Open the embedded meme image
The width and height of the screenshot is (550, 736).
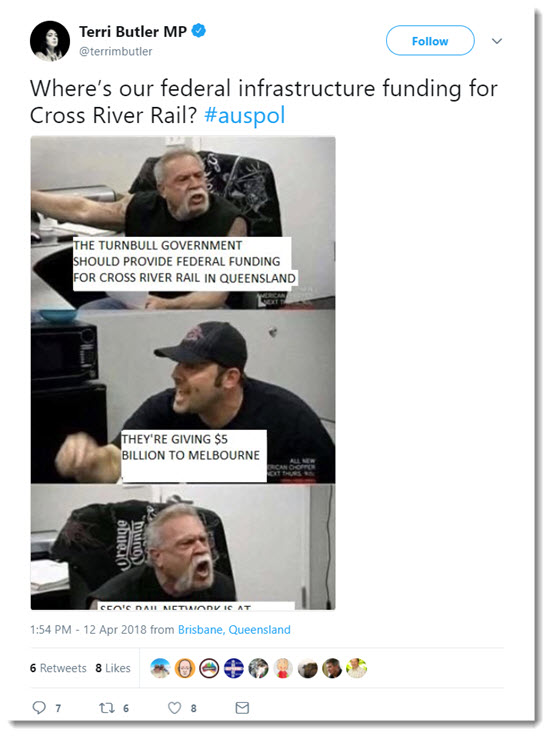click(x=183, y=373)
